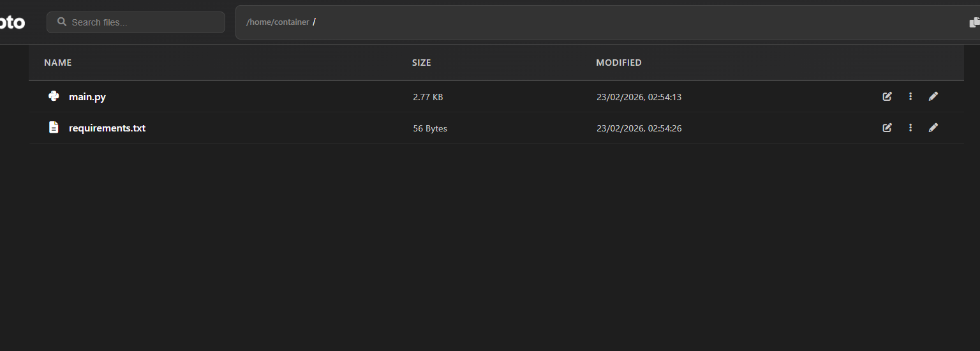Viewport: 980px width, 351px height.
Task: Click the logo in the top-left corner
Action: click(11, 22)
